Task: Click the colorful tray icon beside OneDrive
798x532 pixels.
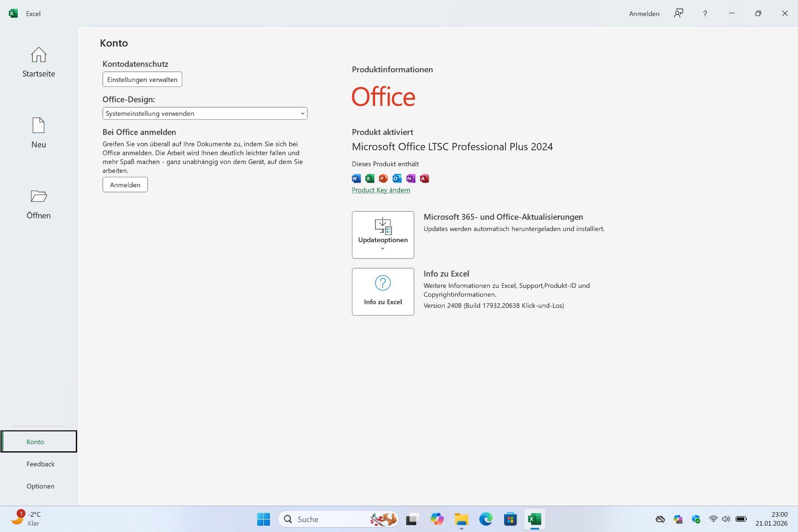Action: click(678, 519)
